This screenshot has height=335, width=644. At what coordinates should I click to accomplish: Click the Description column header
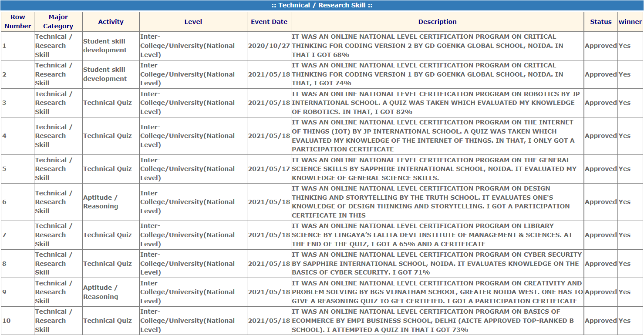point(437,22)
